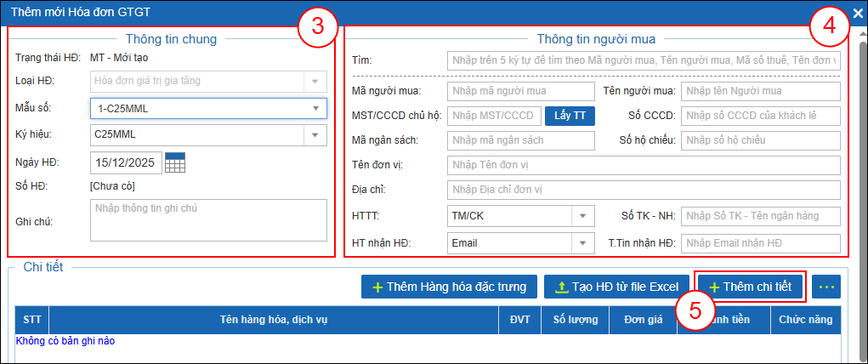Select the Địa chỉ address field

(643, 189)
